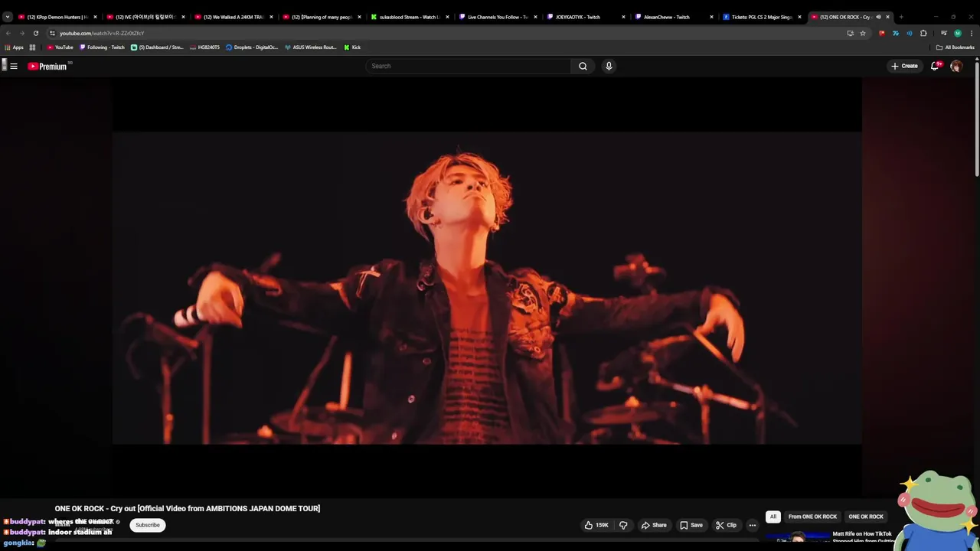Open Dashboard / Stre... bookmark

click(x=157, y=47)
